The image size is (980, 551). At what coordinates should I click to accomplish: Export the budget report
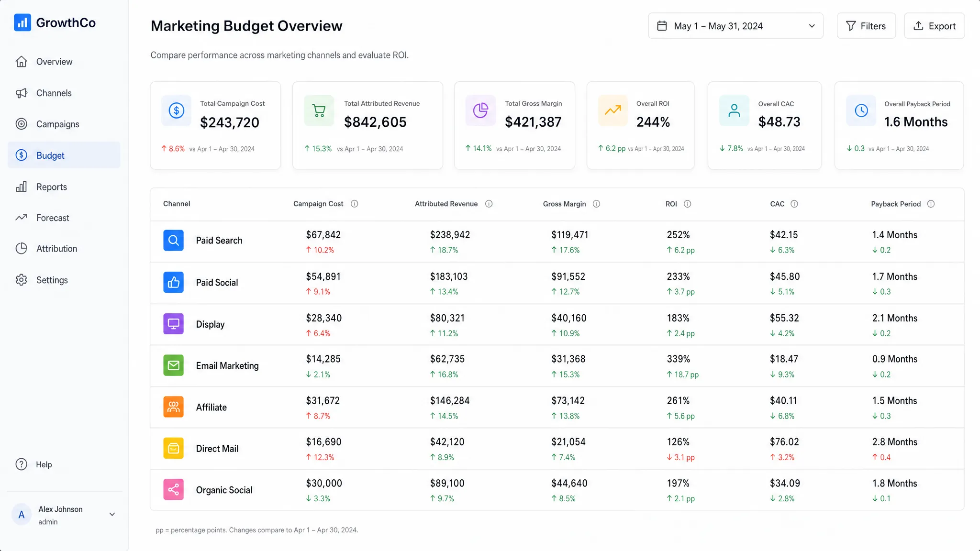[x=934, y=26]
